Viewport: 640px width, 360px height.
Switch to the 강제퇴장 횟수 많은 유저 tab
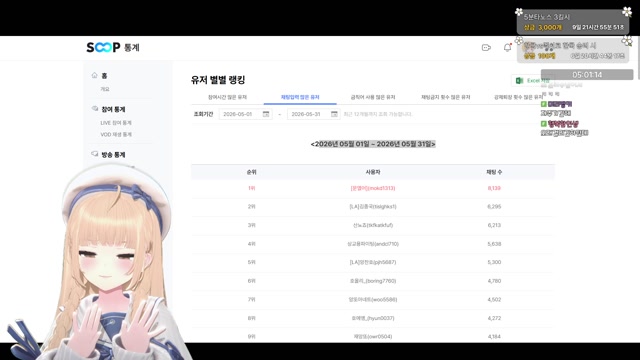point(518,97)
